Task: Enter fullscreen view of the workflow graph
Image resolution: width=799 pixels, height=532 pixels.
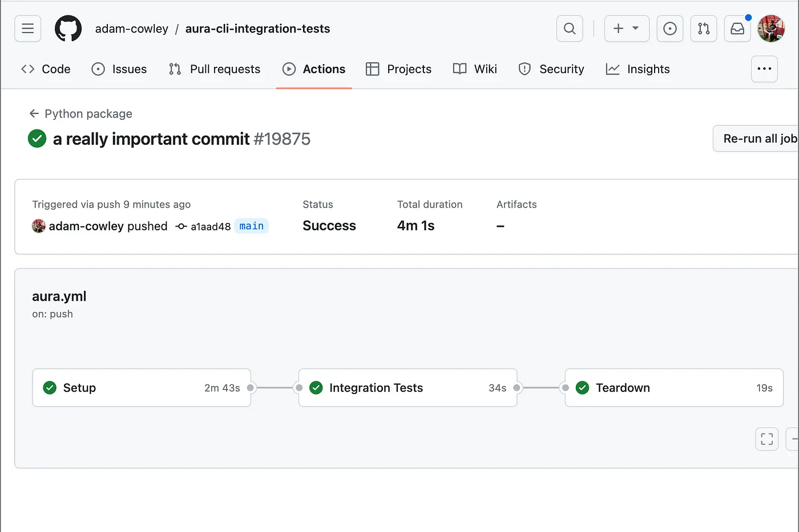Action: pyautogui.click(x=766, y=438)
